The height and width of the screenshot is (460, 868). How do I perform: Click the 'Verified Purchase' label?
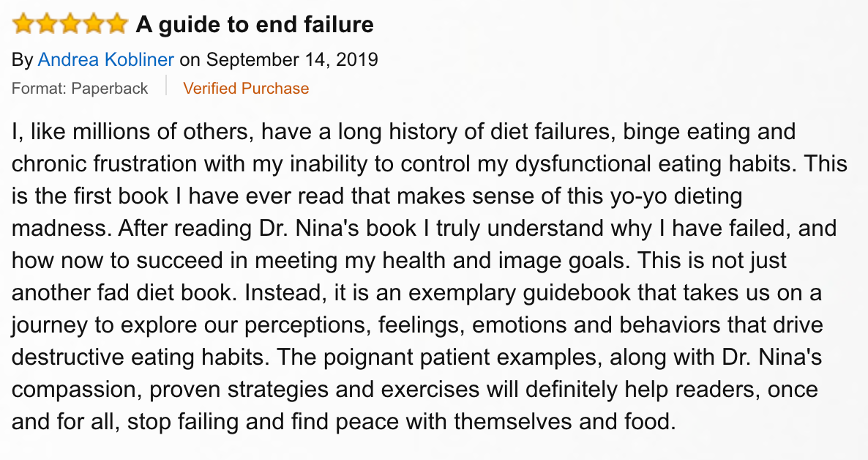(246, 88)
